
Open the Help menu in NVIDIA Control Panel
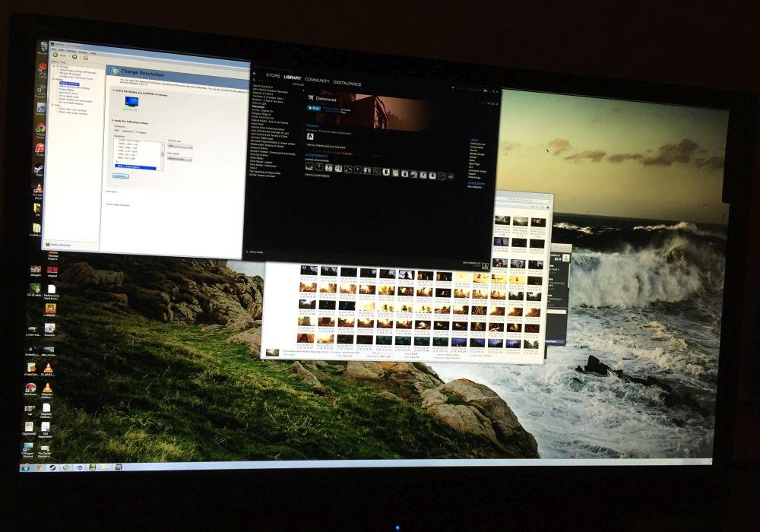click(93, 52)
